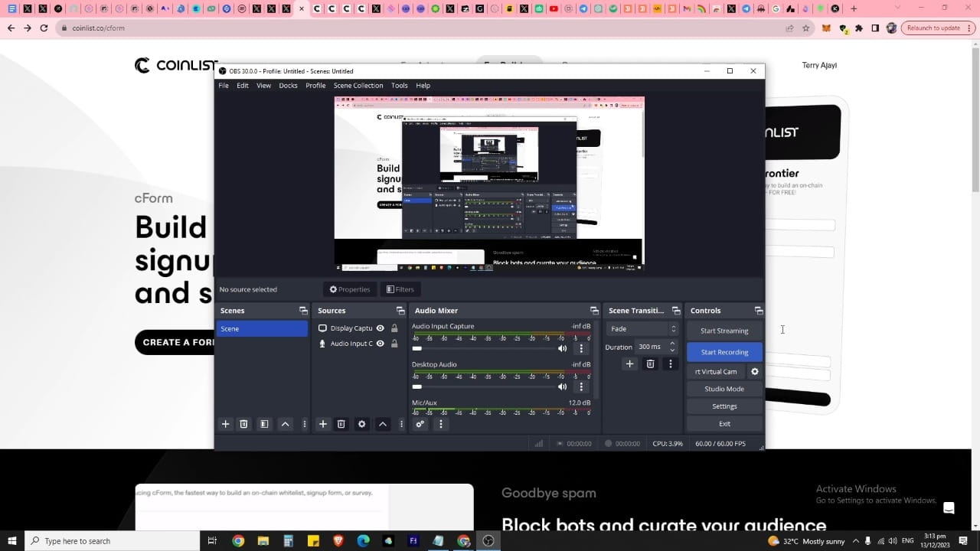Mute Audio Input Capture speaker icon

point(563,348)
